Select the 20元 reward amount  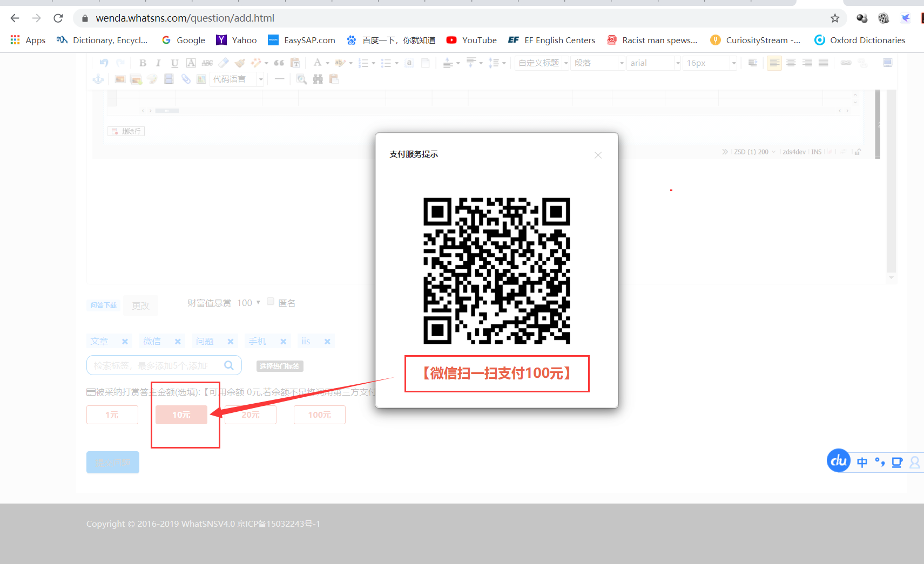(x=251, y=414)
